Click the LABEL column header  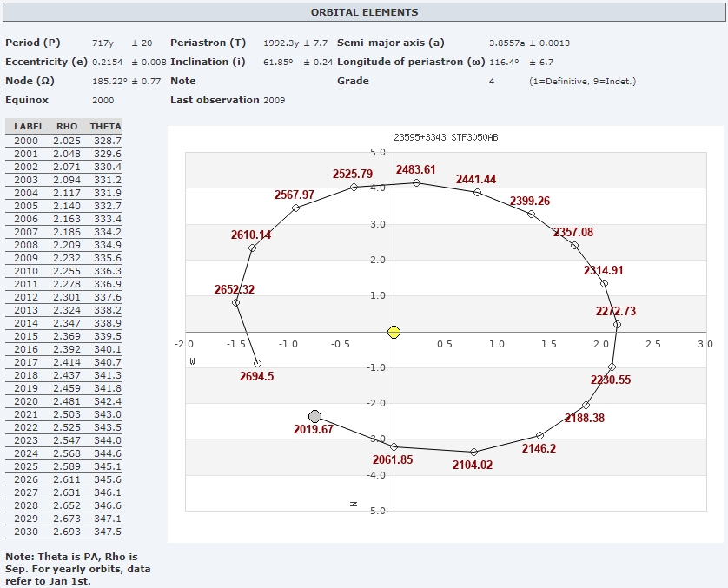click(x=29, y=127)
